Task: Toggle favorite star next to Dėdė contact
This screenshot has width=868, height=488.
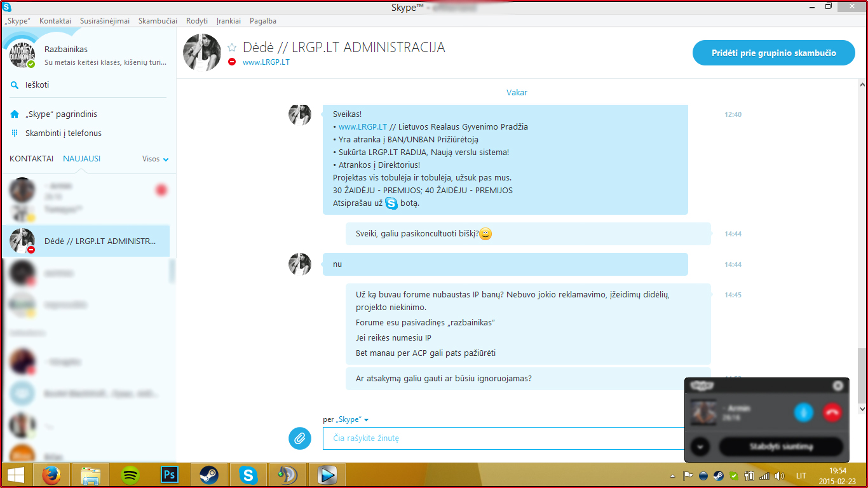Action: click(232, 48)
